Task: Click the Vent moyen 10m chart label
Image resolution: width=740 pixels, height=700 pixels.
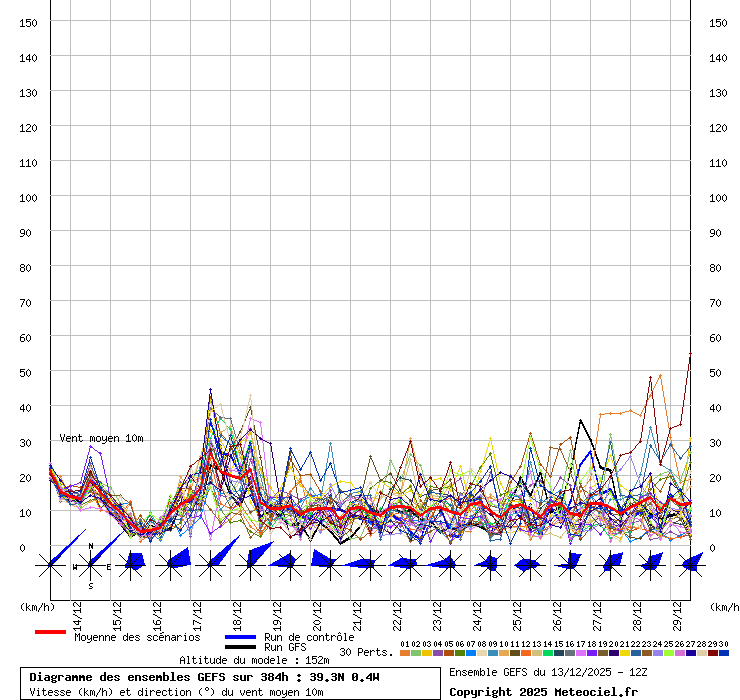Action: click(101, 438)
